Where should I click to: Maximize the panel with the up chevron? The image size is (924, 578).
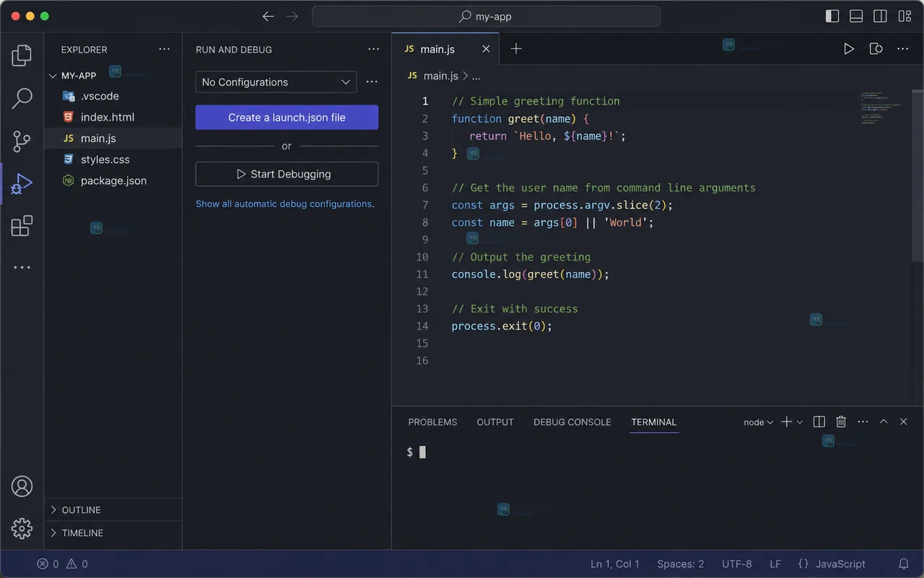pos(883,421)
